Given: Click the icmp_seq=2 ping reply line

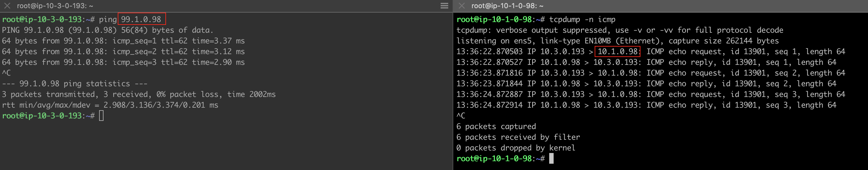Looking at the screenshot, I should click(x=123, y=52).
